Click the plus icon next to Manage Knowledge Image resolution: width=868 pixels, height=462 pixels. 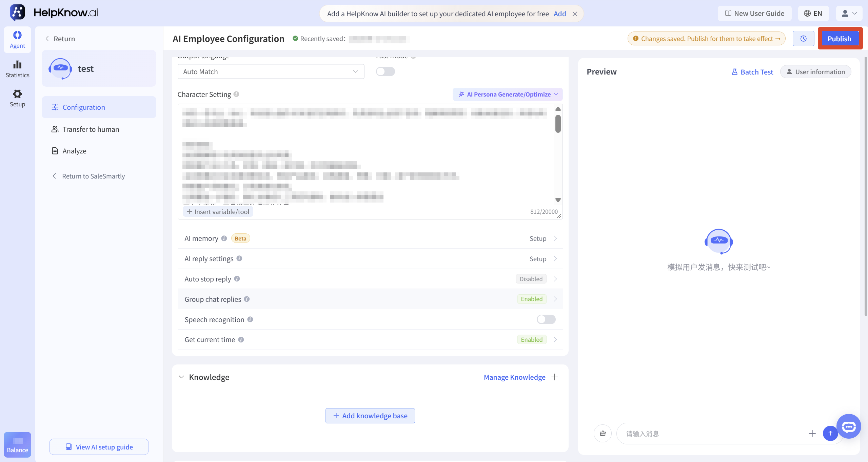pos(555,377)
